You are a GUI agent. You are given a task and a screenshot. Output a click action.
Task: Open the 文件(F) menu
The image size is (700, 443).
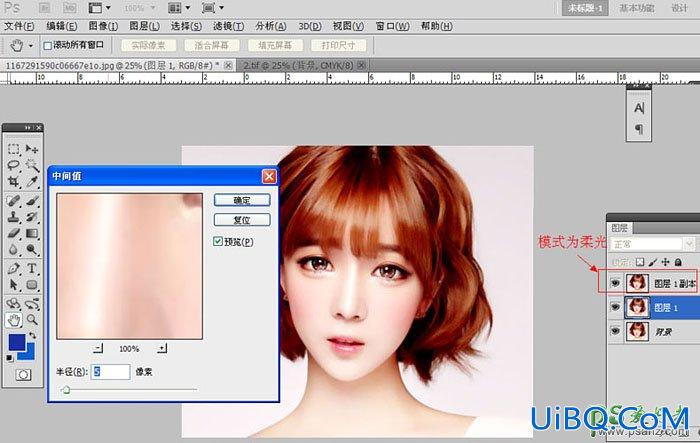tap(19, 26)
